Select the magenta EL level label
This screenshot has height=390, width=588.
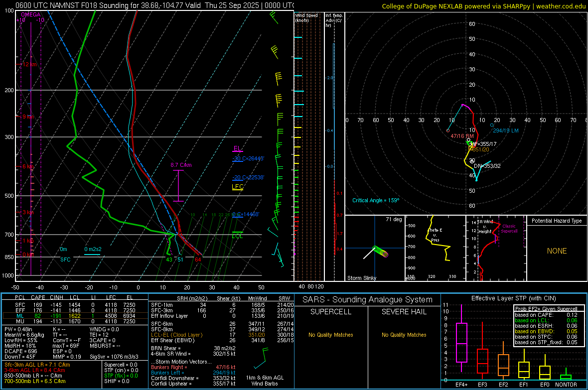(237, 148)
